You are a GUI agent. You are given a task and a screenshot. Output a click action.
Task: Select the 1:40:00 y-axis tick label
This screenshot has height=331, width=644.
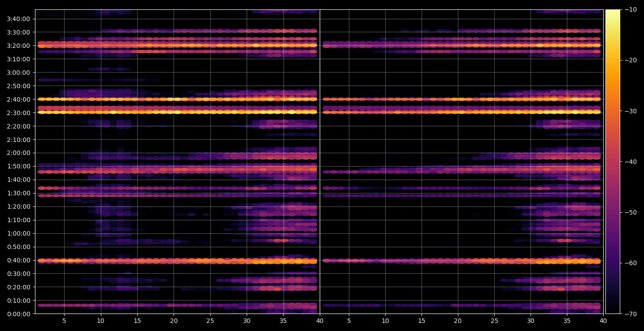(18, 180)
